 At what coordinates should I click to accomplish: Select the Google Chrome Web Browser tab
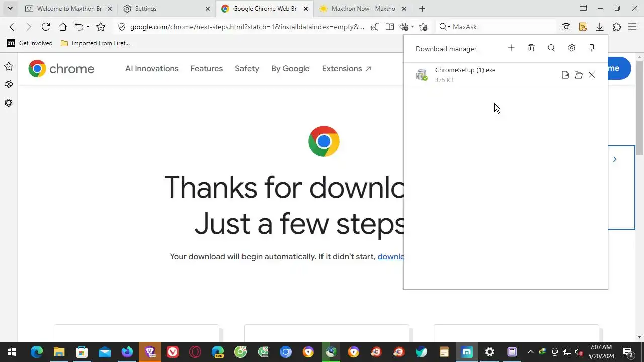click(x=265, y=9)
